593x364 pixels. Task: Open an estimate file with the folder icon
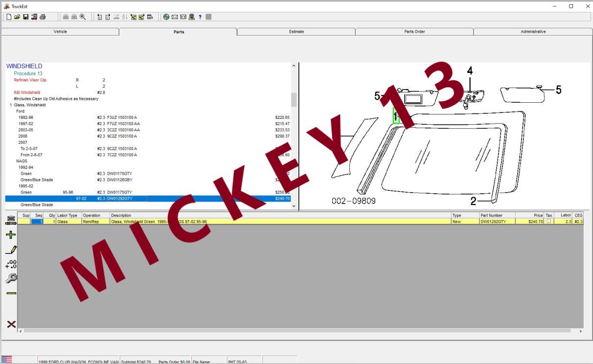click(x=17, y=17)
